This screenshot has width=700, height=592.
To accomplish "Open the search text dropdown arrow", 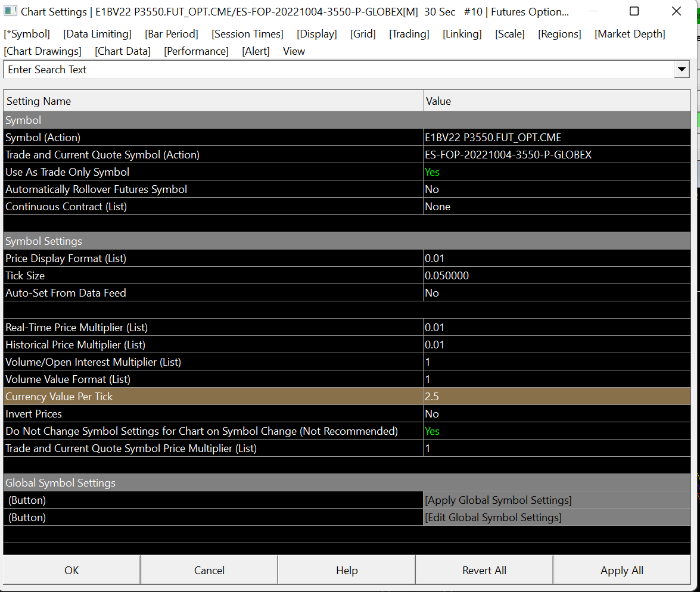I will (x=682, y=70).
